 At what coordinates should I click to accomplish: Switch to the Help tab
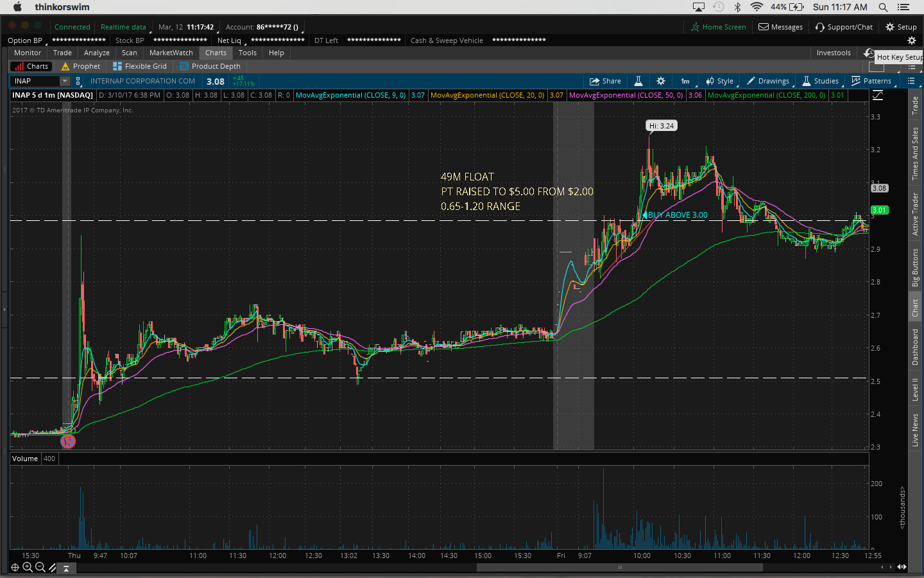(277, 53)
